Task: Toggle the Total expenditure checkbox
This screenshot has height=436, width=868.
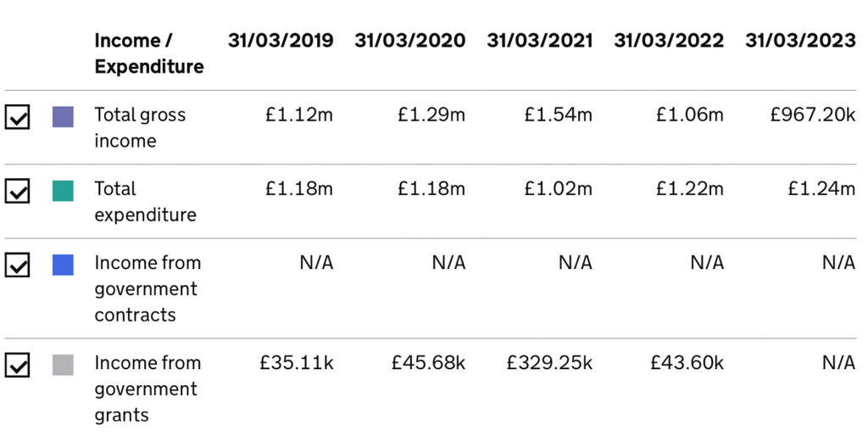Action: (18, 191)
